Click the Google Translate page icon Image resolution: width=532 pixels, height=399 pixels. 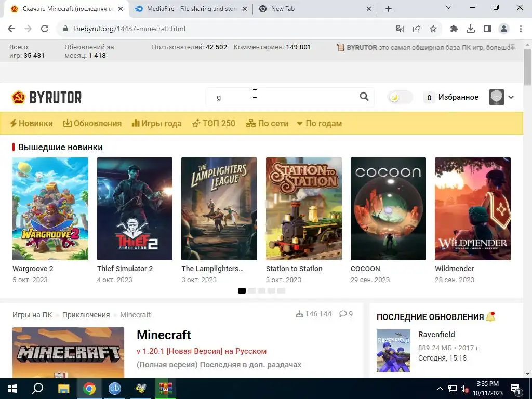(x=400, y=29)
